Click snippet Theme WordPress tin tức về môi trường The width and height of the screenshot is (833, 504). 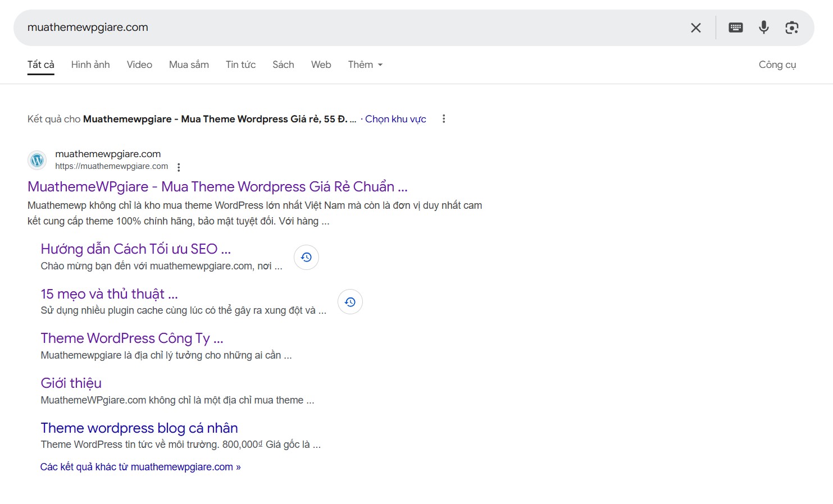(x=180, y=445)
